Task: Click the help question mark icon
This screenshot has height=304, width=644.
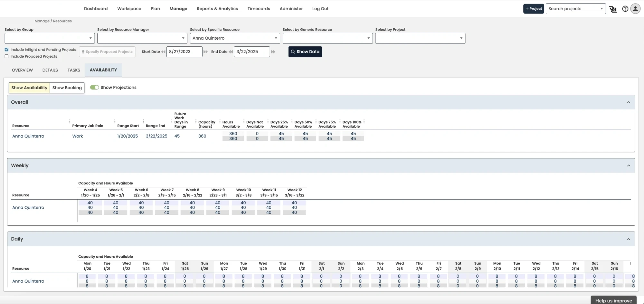Action: click(625, 9)
